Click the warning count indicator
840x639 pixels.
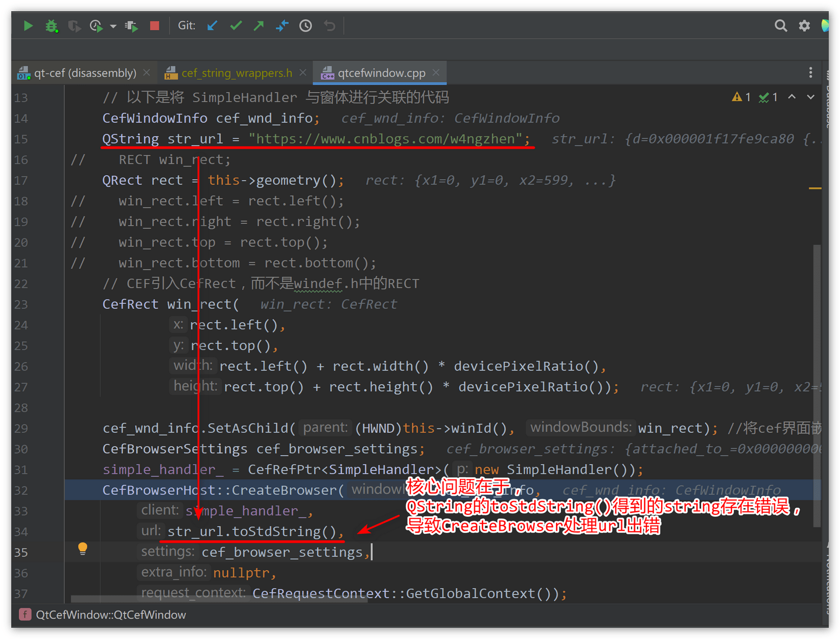point(741,97)
